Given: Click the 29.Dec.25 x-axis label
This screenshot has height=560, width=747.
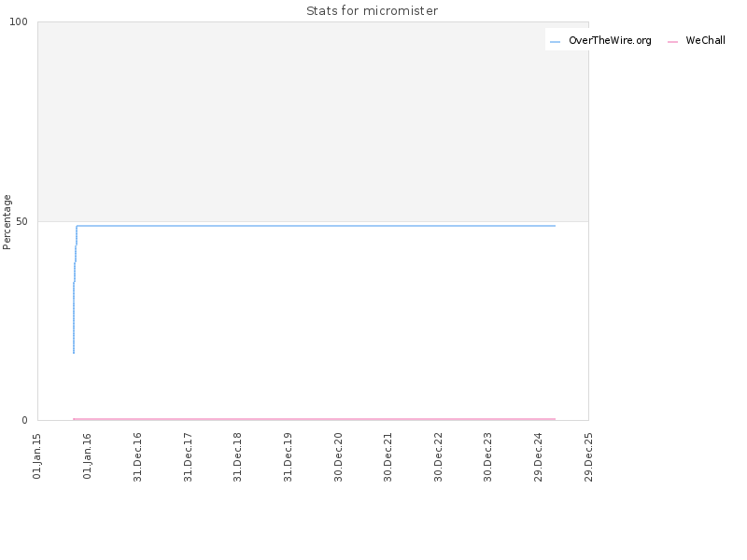Looking at the screenshot, I should coord(588,456).
